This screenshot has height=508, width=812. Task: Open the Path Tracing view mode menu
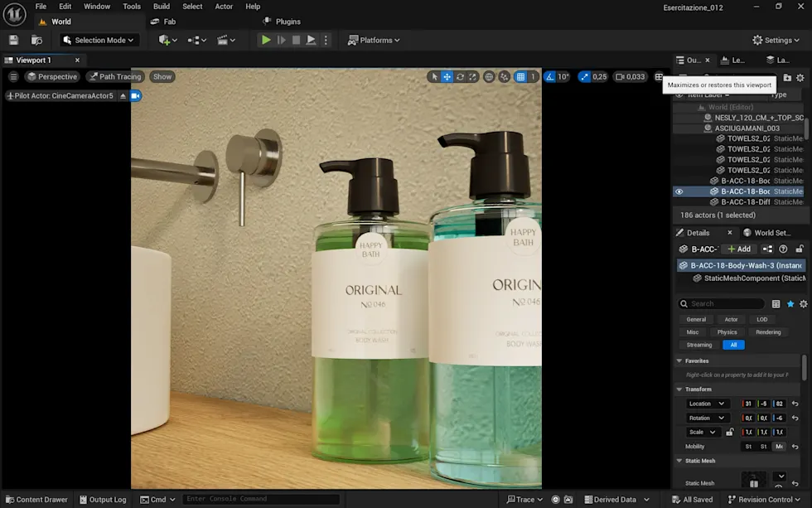(115, 76)
